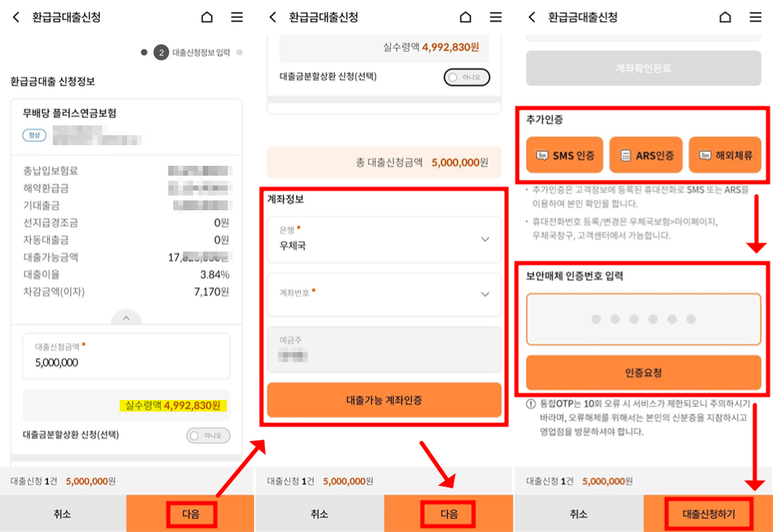Select the SMS 인증 authentication method

coord(563,153)
